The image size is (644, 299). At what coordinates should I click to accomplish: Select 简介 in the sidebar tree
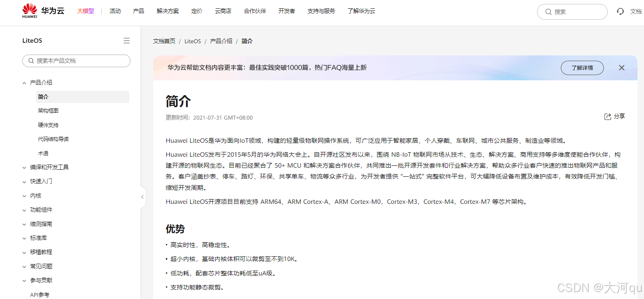83,97
